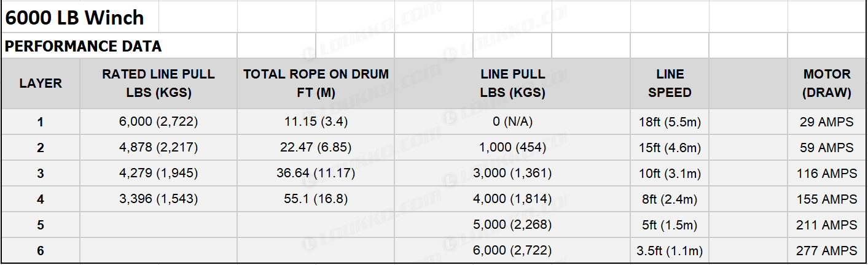Click the 277 AMPS motor draw cell
The width and height of the screenshot is (868, 265).
[x=827, y=251]
